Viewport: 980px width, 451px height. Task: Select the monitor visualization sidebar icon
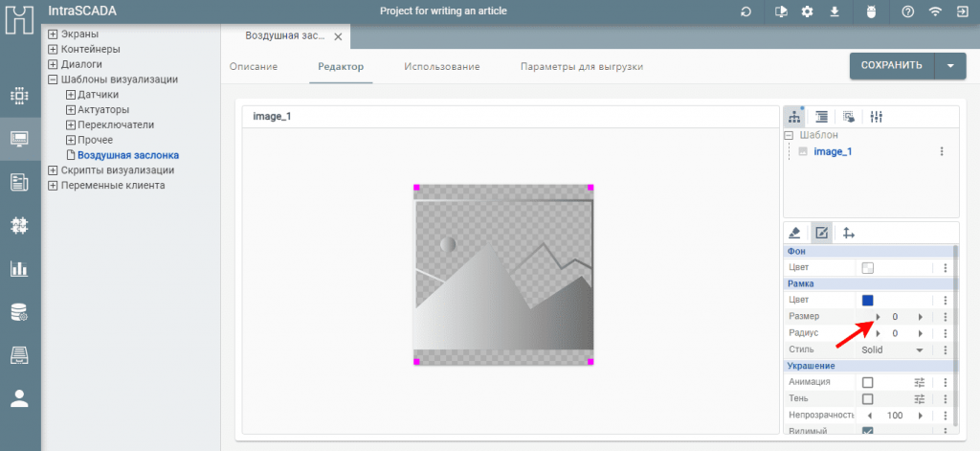coord(19,139)
